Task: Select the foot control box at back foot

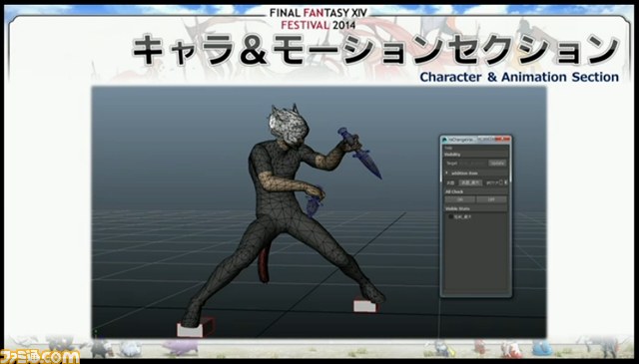Action: point(365,306)
